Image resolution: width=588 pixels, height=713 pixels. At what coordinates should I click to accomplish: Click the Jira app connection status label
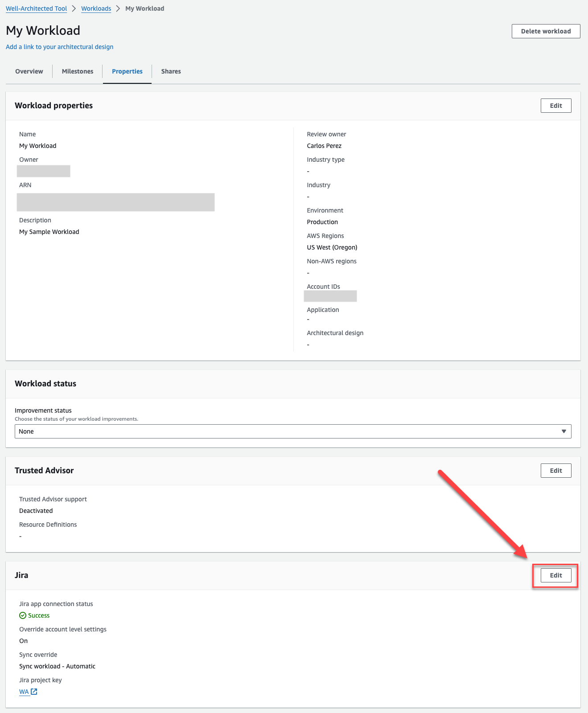click(56, 604)
